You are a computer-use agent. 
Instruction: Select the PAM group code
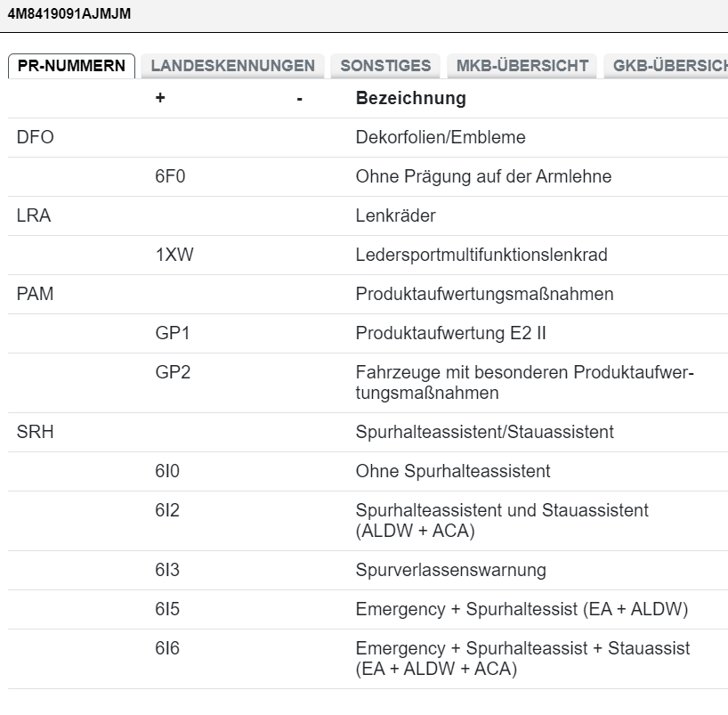35,295
